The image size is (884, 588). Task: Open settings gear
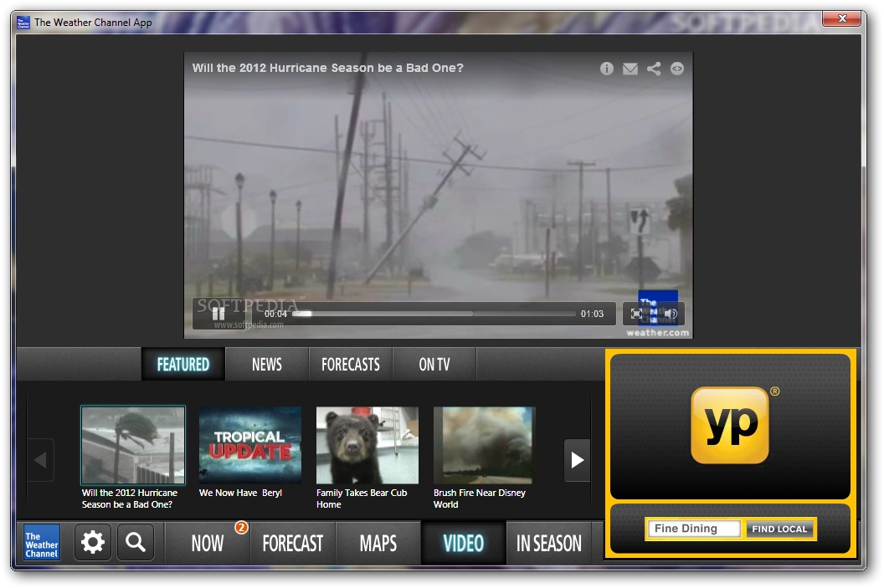pyautogui.click(x=93, y=542)
